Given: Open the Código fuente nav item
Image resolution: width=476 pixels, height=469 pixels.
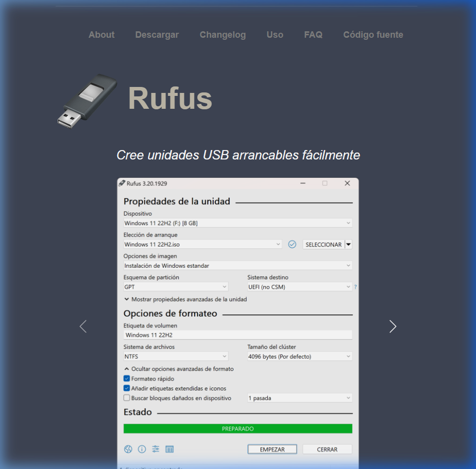Looking at the screenshot, I should click(x=373, y=35).
